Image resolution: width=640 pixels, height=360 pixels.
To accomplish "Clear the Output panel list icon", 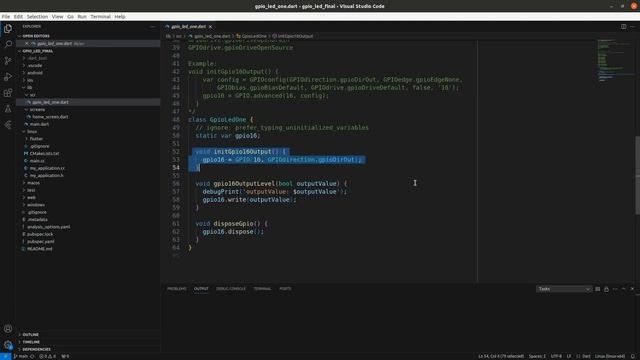I will [x=598, y=289].
